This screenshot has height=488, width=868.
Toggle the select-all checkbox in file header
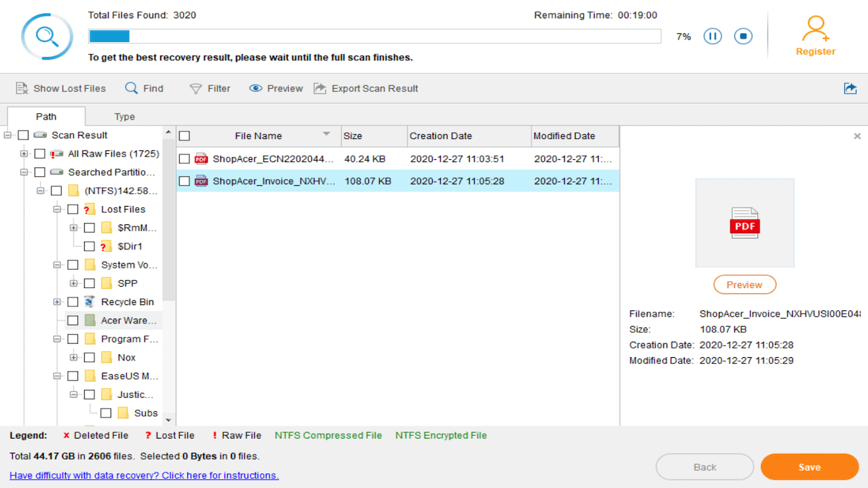click(x=184, y=136)
